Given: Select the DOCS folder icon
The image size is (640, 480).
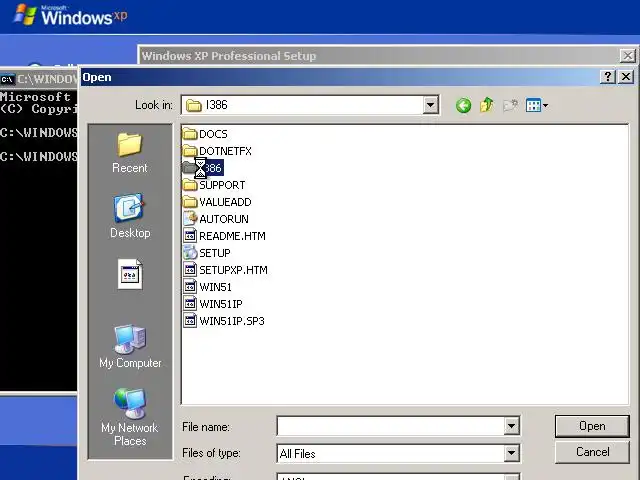Looking at the screenshot, I should [x=190, y=133].
